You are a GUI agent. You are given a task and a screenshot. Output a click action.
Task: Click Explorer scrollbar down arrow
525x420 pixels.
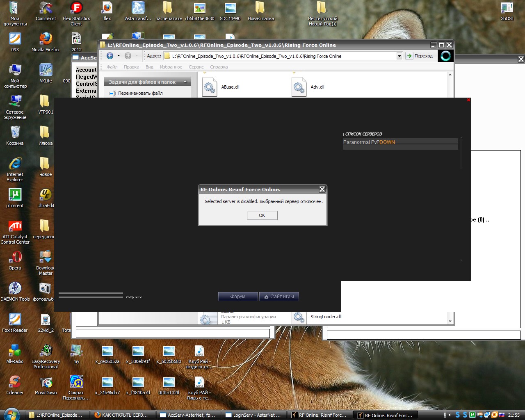pyautogui.click(x=450, y=321)
